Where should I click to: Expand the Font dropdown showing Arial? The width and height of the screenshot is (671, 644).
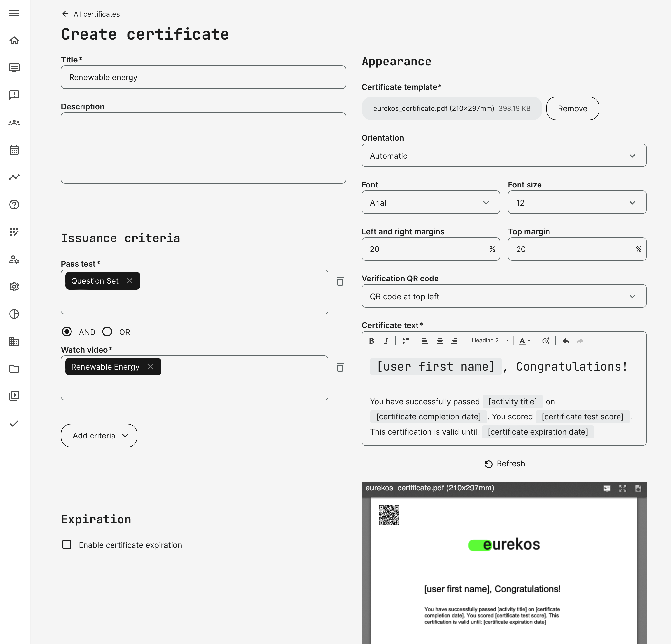[x=430, y=202]
